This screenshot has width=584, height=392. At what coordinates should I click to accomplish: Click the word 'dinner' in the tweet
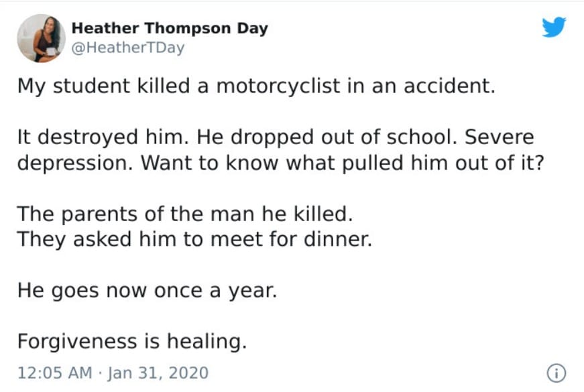coord(338,239)
